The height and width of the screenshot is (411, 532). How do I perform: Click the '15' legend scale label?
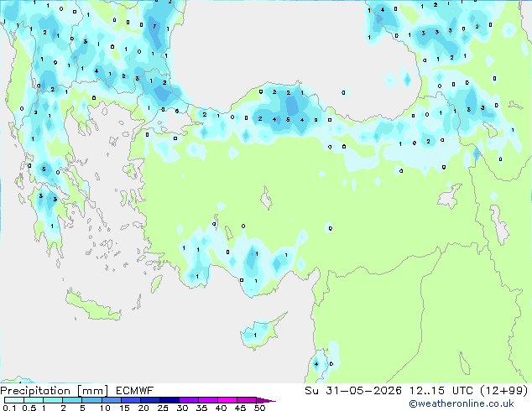(x=124, y=408)
